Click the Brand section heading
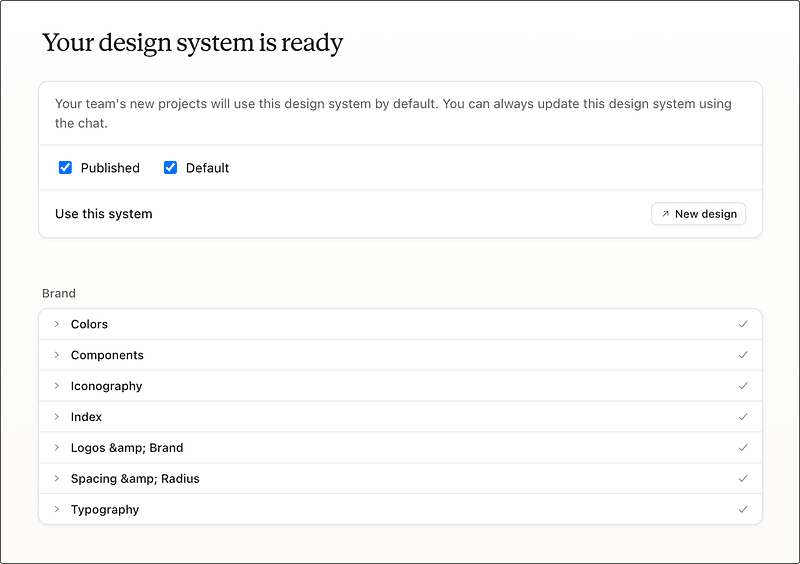 [x=59, y=293]
